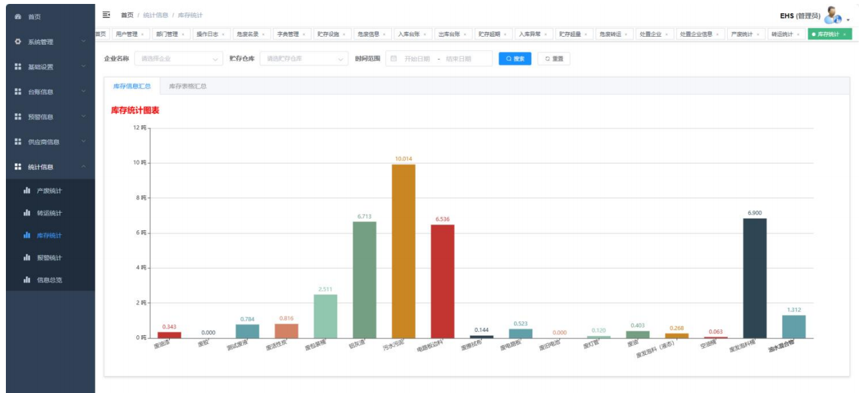Click the 10.014 value label

point(403,159)
